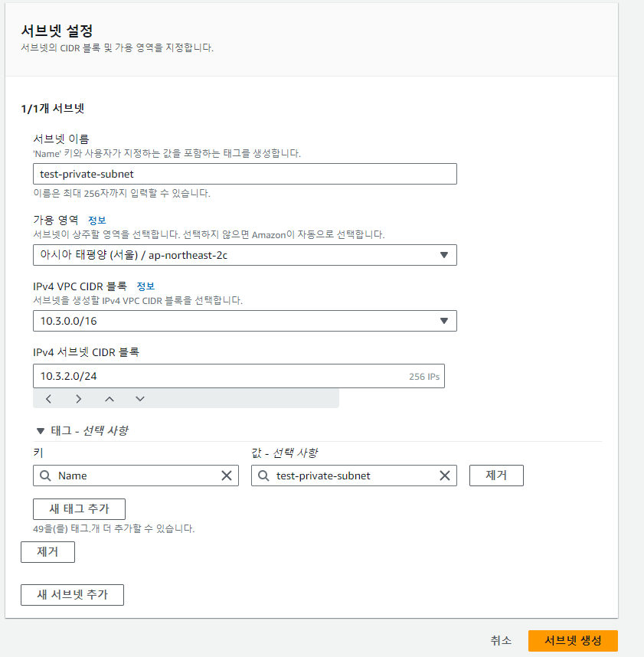Click the 새 태그 추가 button

tap(79, 509)
